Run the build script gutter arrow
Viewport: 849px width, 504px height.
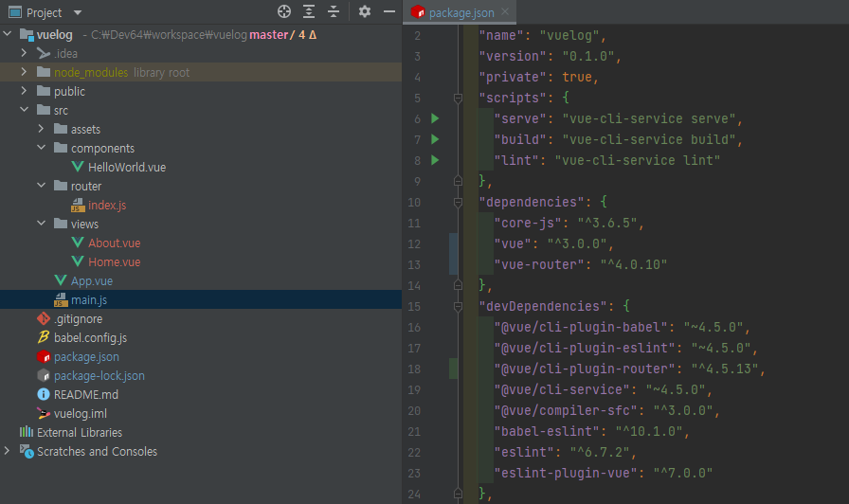tap(435, 139)
